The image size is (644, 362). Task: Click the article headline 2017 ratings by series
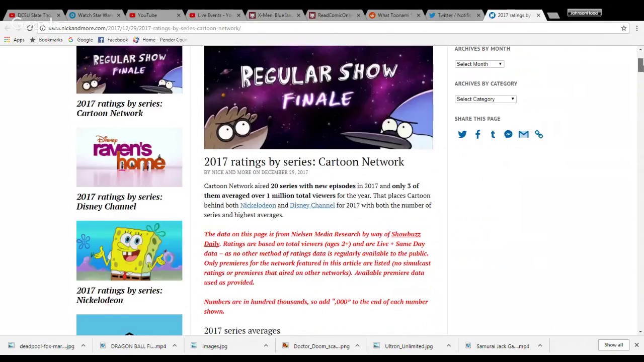(304, 162)
